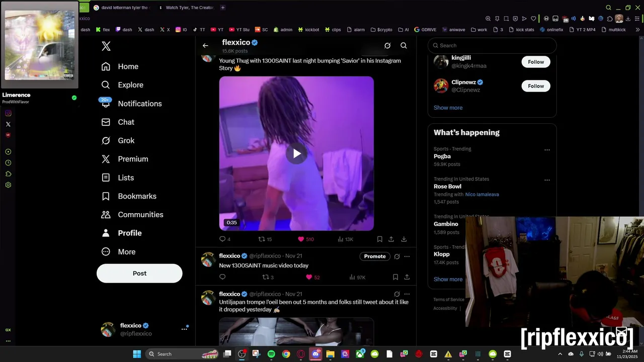Open Grok icon on music video post
The width and height of the screenshot is (644, 362).
coord(397,256)
